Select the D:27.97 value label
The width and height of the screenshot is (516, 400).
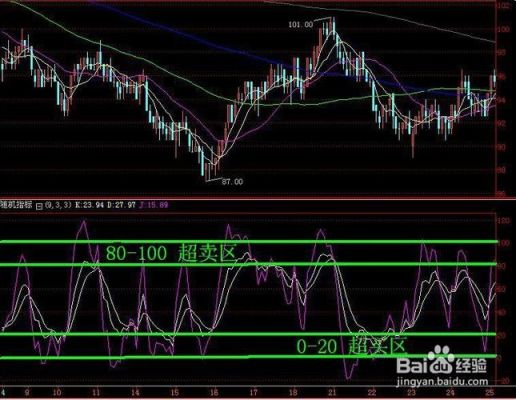click(121, 205)
